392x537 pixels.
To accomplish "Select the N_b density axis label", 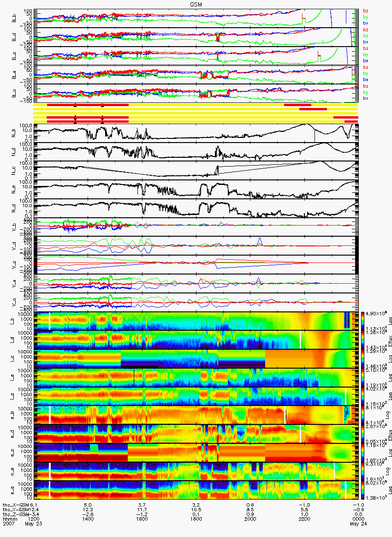I will tap(14, 133).
